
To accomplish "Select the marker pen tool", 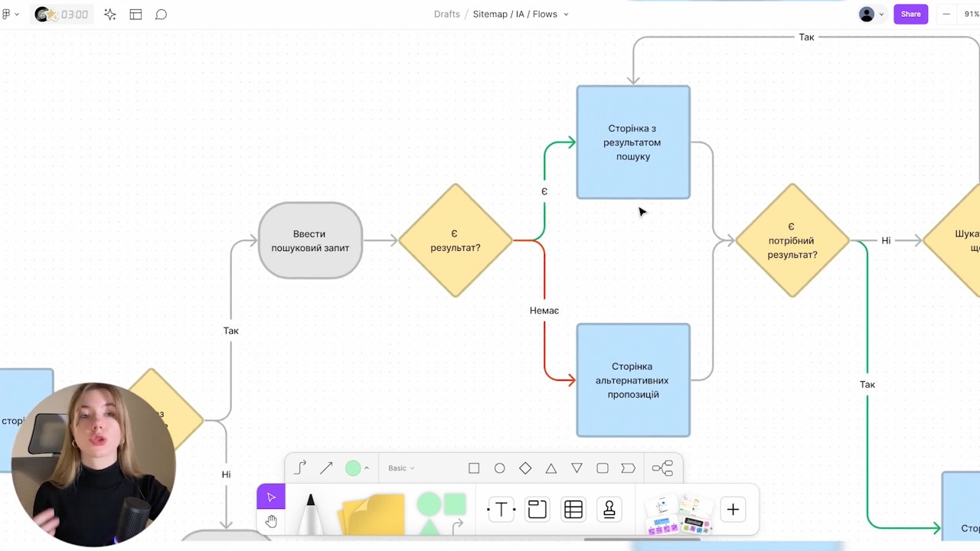I will (311, 513).
